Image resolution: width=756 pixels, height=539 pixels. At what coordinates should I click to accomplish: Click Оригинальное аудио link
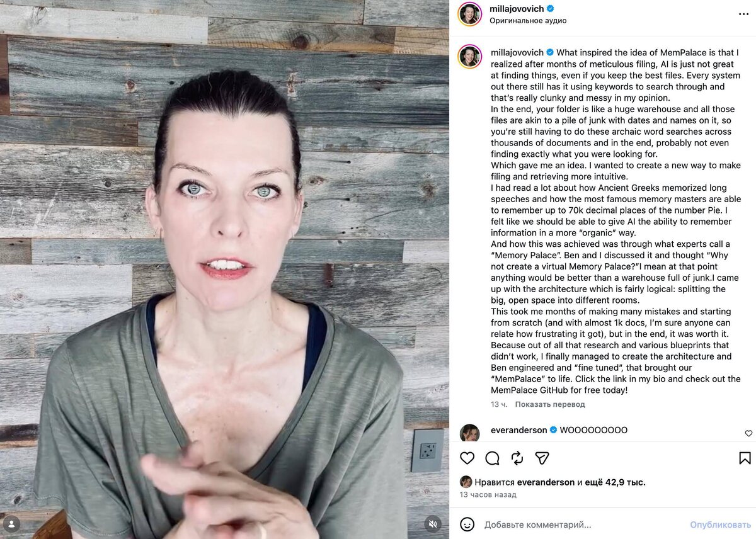pos(528,20)
